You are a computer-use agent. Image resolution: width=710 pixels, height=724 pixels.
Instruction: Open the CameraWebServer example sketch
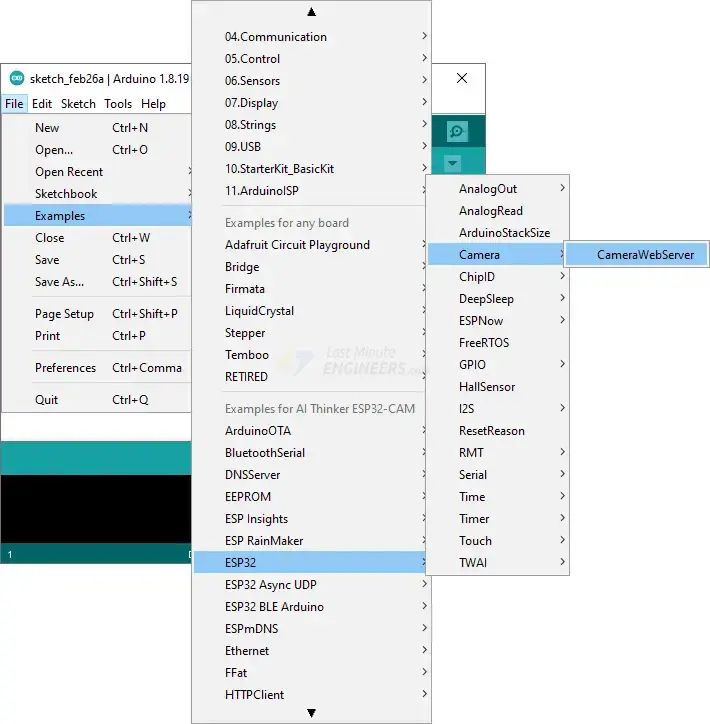pos(637,255)
